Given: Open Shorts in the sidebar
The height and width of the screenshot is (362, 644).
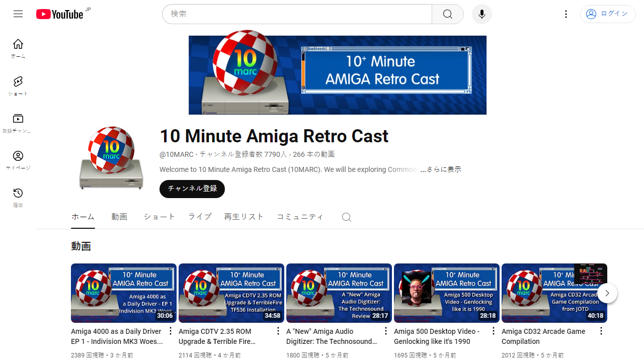Looking at the screenshot, I should [x=18, y=86].
